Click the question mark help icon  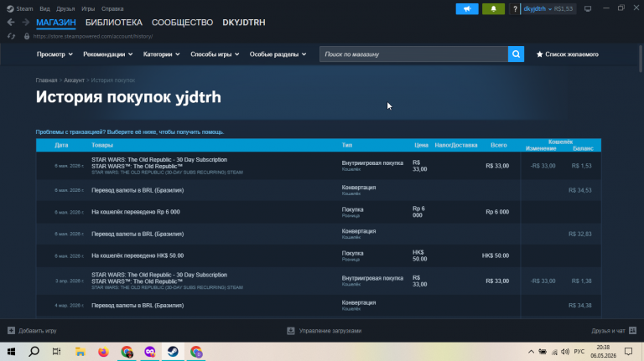(515, 8)
